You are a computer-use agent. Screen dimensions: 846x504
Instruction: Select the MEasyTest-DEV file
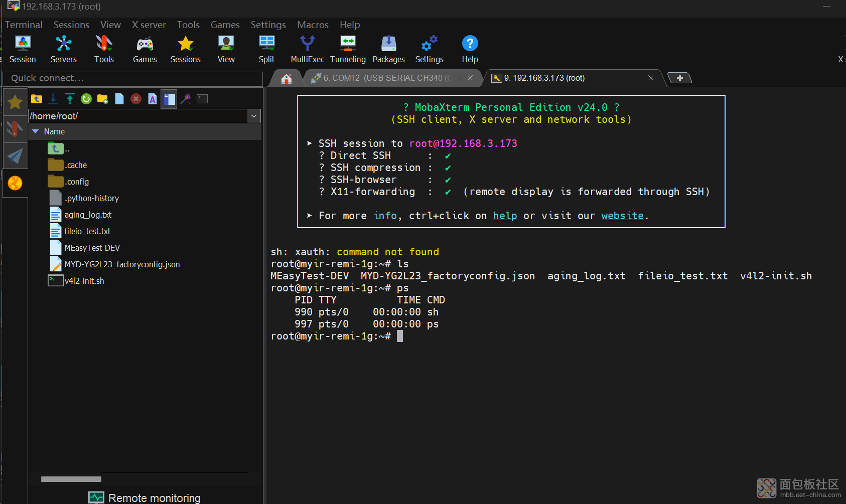tap(84, 248)
